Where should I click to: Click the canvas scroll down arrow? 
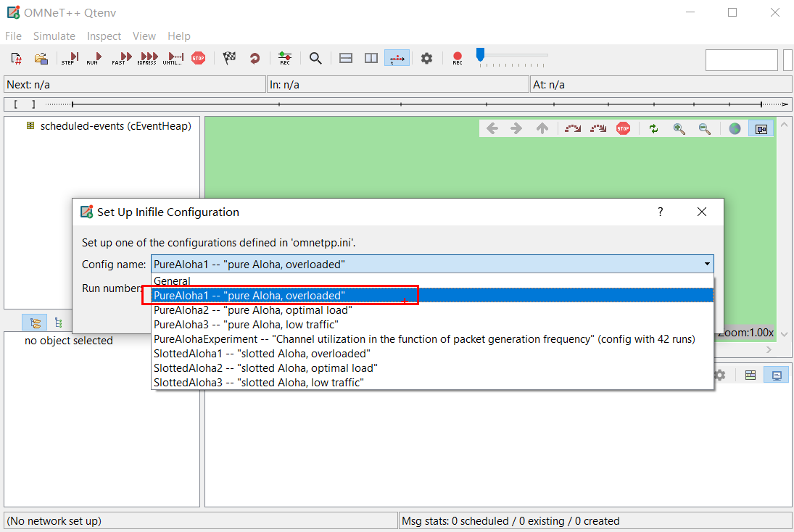coord(785,335)
